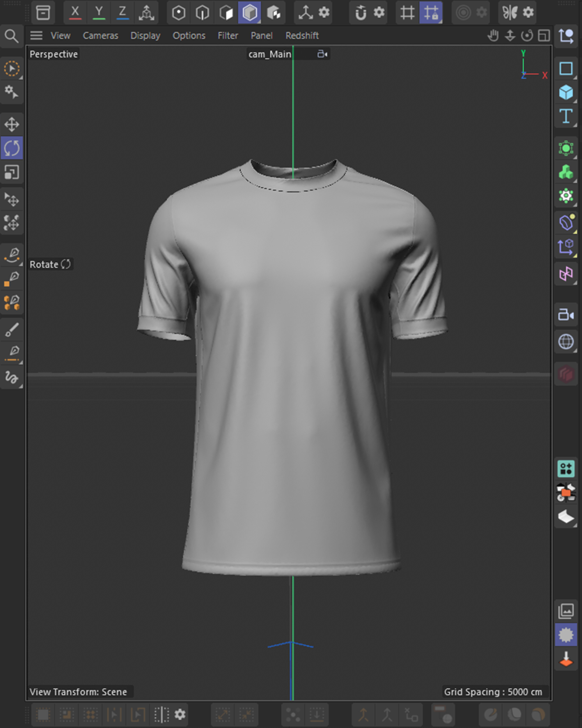Click the search magnifier icon
Image resolution: width=582 pixels, height=728 pixels.
tap(11, 36)
